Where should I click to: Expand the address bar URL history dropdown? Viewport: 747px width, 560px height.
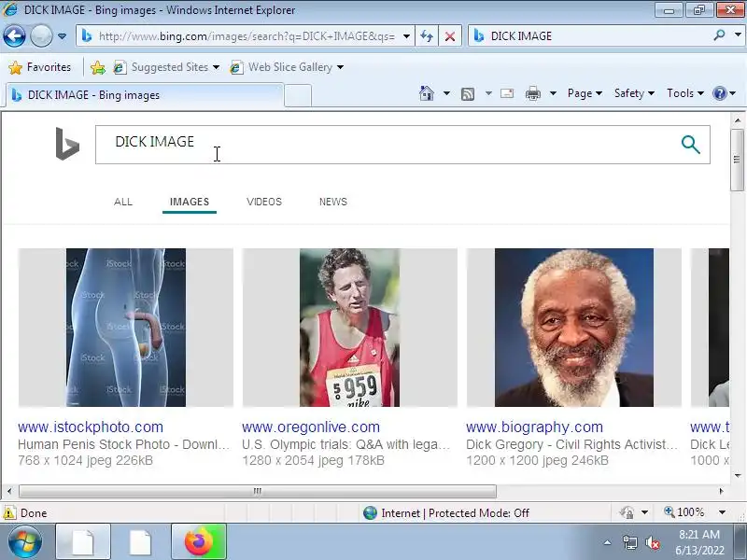point(406,36)
